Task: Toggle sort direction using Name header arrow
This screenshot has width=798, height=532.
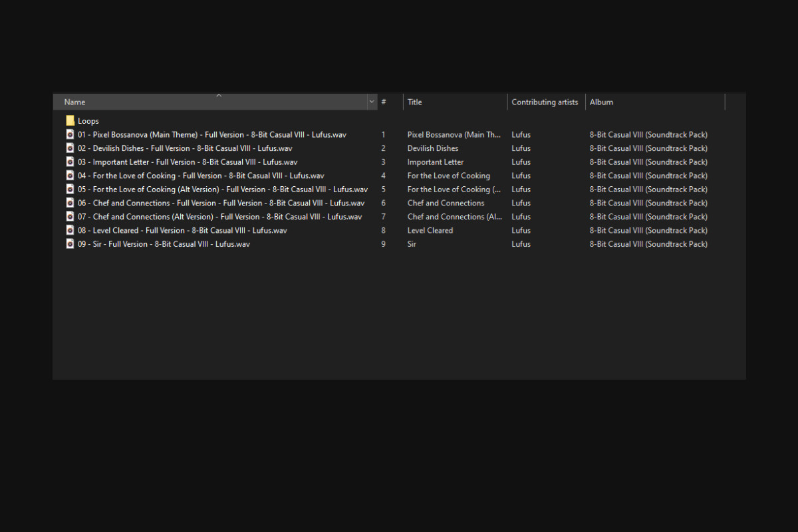Action: click(x=219, y=96)
